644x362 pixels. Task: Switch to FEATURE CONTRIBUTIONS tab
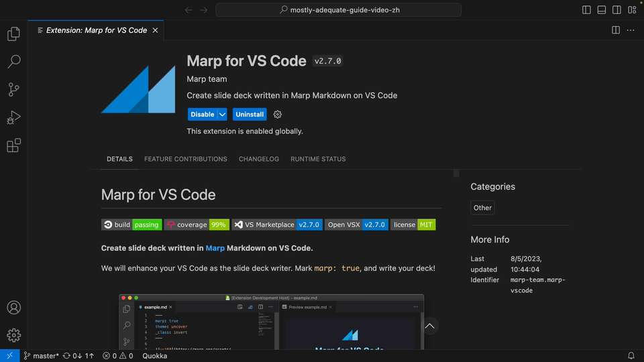[x=186, y=160]
